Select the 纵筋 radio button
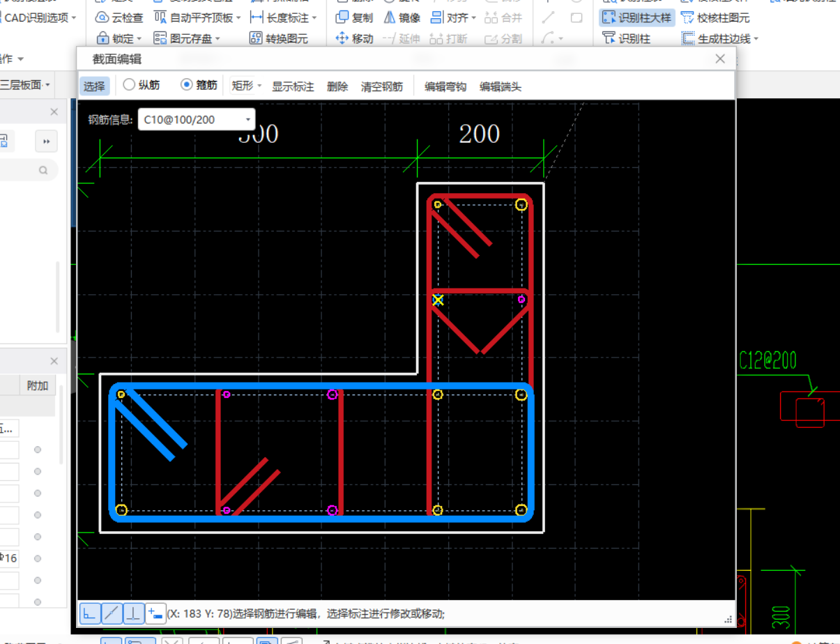840x644 pixels. click(129, 84)
